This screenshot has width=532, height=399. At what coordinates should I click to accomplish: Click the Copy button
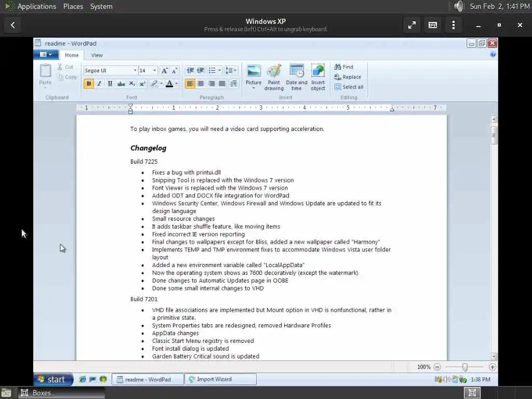click(68, 77)
